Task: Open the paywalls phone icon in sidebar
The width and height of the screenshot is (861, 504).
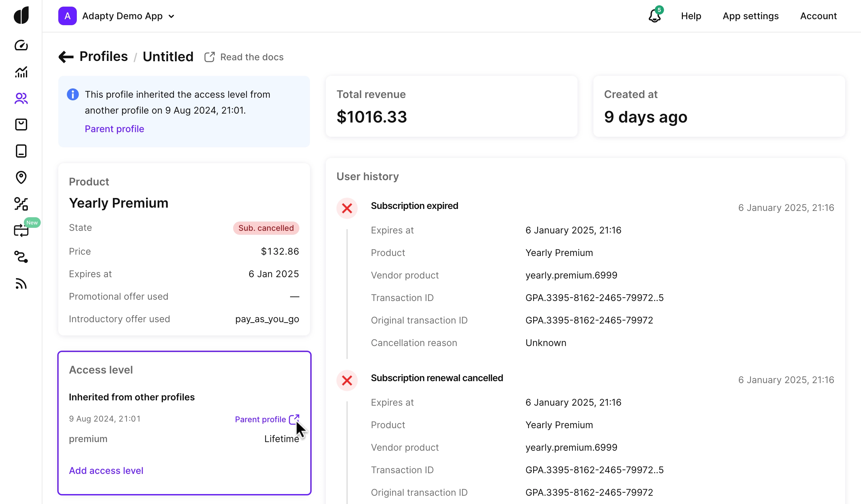Action: pos(21,151)
